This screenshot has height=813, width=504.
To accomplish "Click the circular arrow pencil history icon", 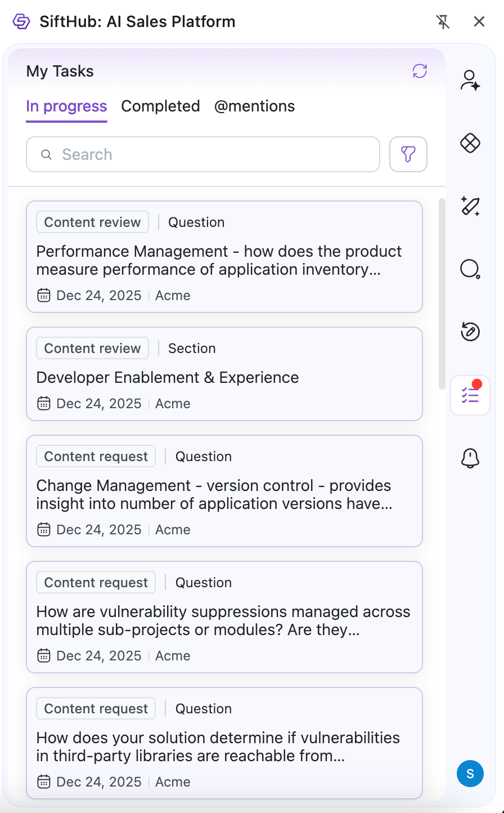I will click(x=470, y=332).
